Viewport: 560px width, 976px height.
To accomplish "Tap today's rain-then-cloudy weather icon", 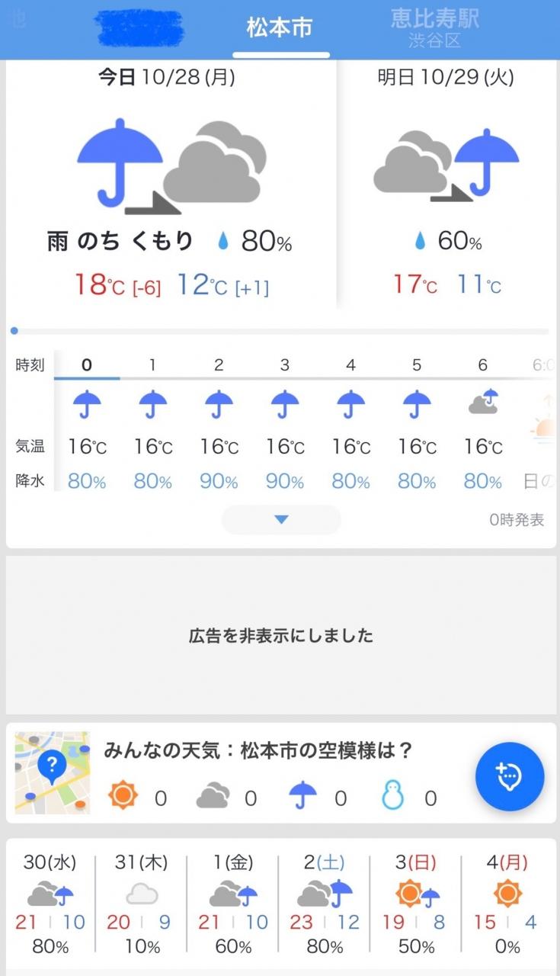I will pyautogui.click(x=172, y=167).
